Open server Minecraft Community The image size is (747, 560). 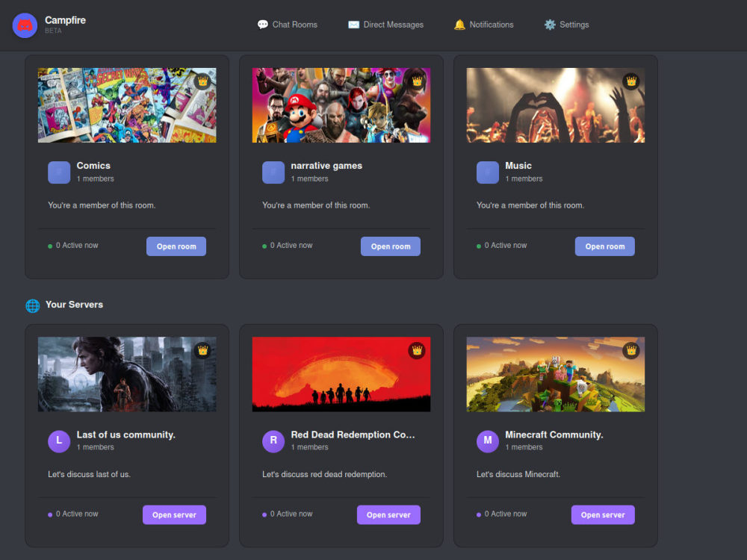pyautogui.click(x=603, y=514)
